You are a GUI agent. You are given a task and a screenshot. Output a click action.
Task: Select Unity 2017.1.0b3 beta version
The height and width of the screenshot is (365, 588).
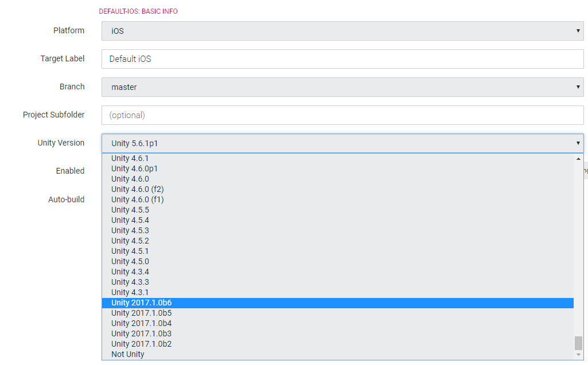[x=337, y=333]
